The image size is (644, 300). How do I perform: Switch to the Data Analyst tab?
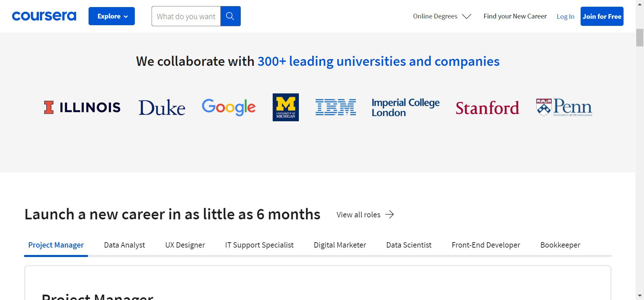pyautogui.click(x=124, y=245)
